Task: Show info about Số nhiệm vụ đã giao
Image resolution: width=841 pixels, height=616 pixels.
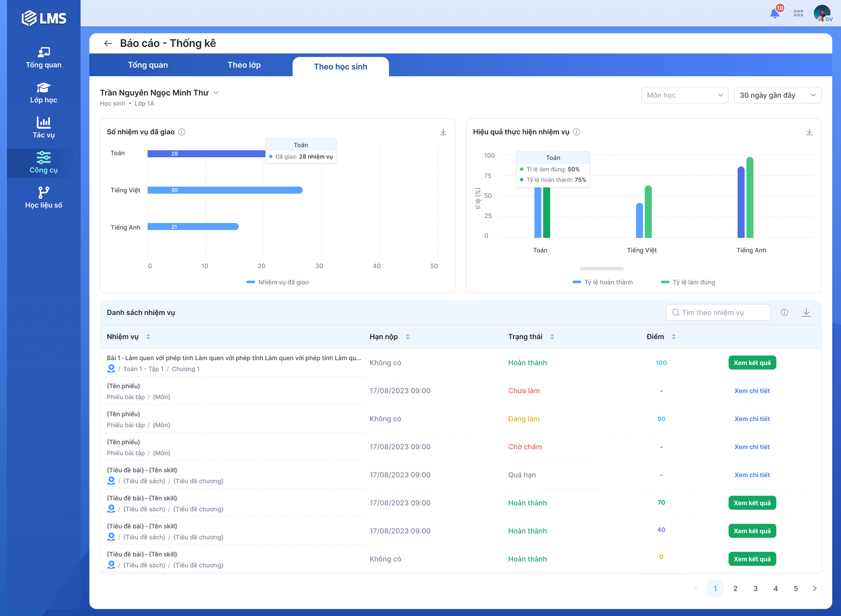Action: (182, 132)
